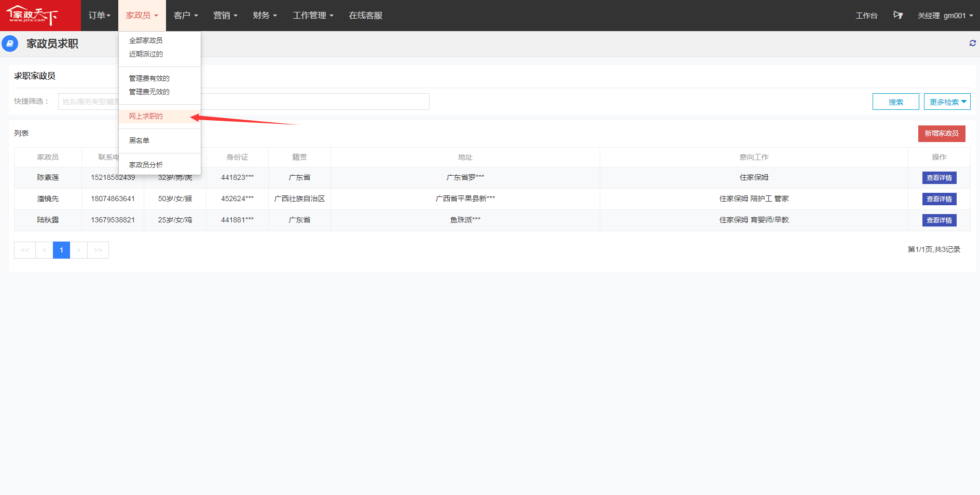Open 黑名单 from the dropdown
This screenshot has height=495, width=980.
139,140
